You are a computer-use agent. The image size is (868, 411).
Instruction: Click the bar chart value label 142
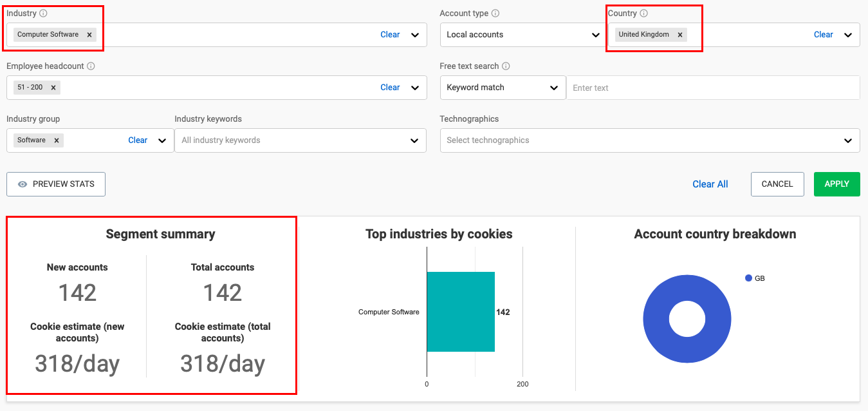[x=503, y=312]
